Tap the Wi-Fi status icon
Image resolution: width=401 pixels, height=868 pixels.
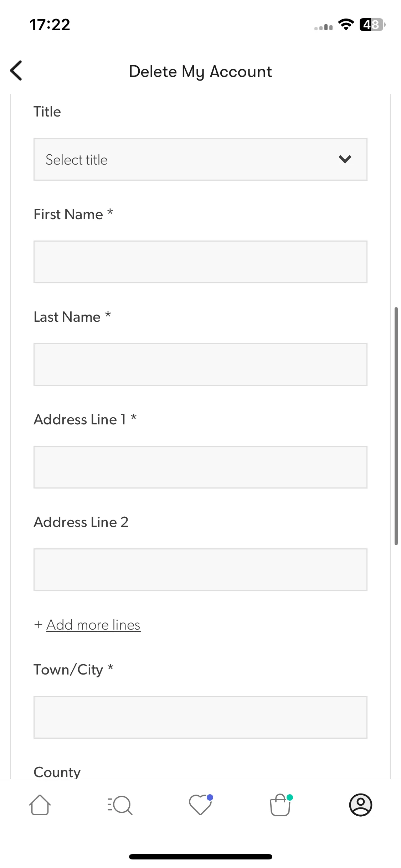[x=346, y=25]
